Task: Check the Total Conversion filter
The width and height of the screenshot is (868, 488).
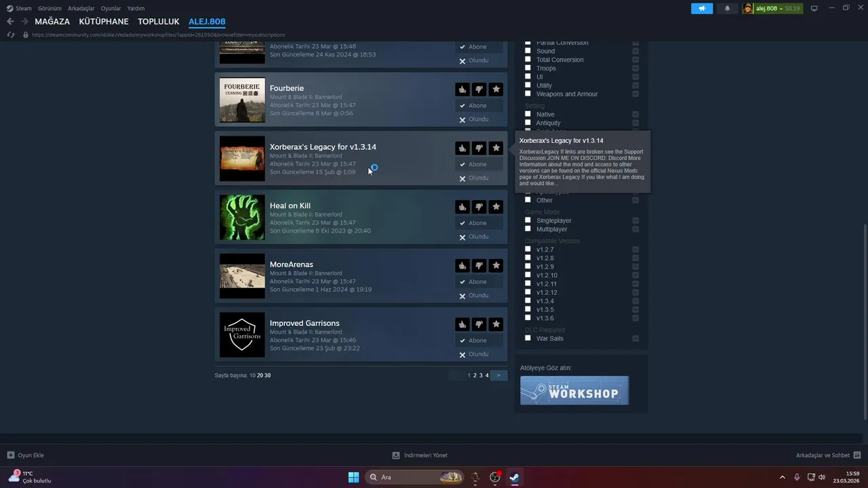Action: 528,60
